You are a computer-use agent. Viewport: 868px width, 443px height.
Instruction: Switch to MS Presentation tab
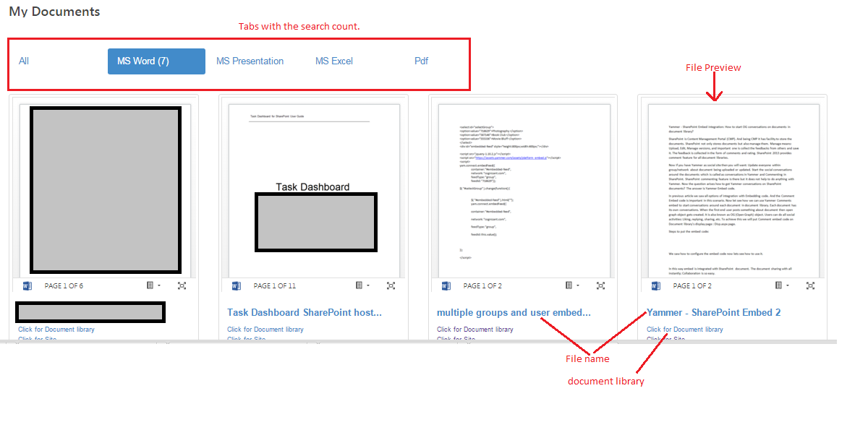tap(250, 61)
